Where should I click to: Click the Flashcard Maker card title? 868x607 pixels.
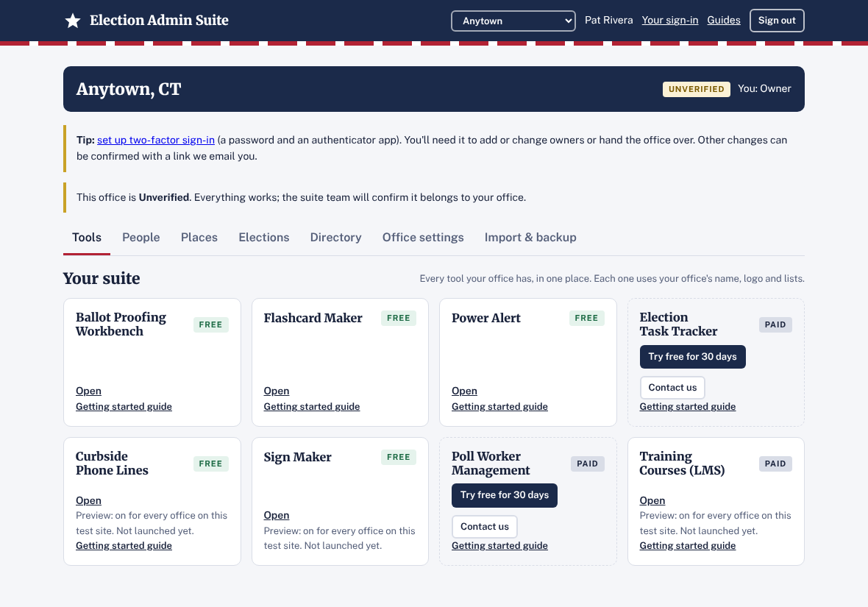[313, 318]
